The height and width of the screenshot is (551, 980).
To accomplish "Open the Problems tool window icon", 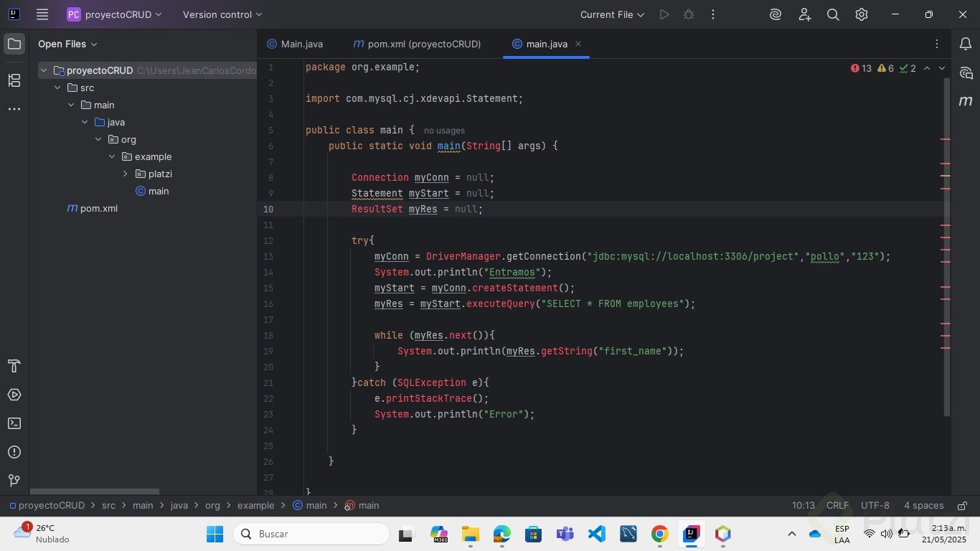I will tap(14, 452).
